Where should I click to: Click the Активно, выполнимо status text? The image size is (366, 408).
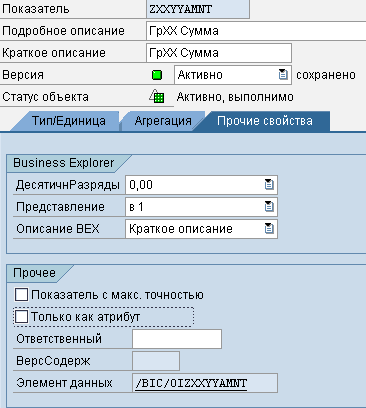[235, 97]
